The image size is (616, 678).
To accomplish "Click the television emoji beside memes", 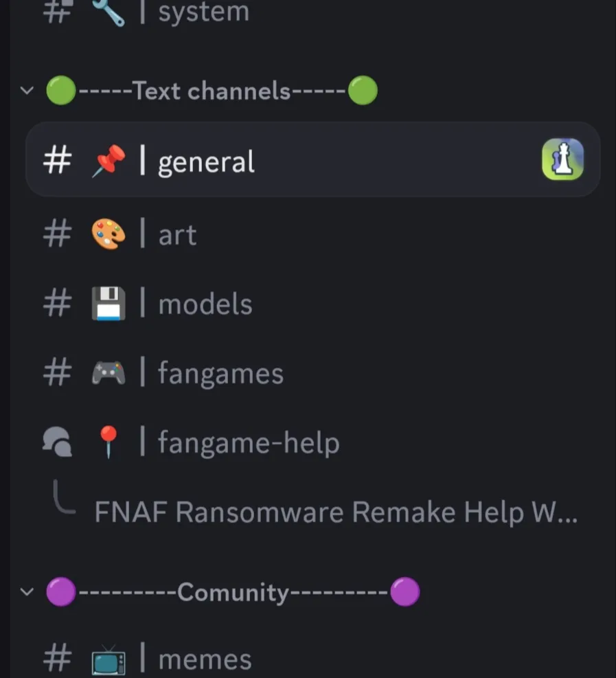I will [109, 660].
